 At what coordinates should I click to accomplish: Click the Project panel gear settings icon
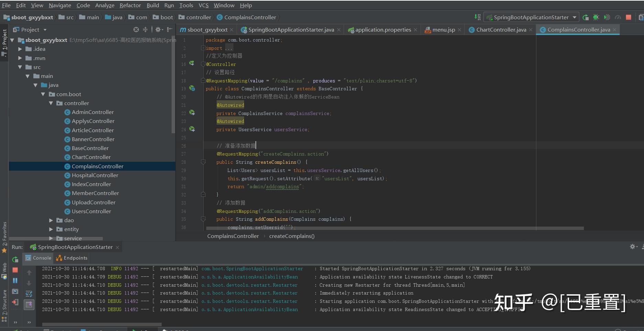click(x=159, y=30)
